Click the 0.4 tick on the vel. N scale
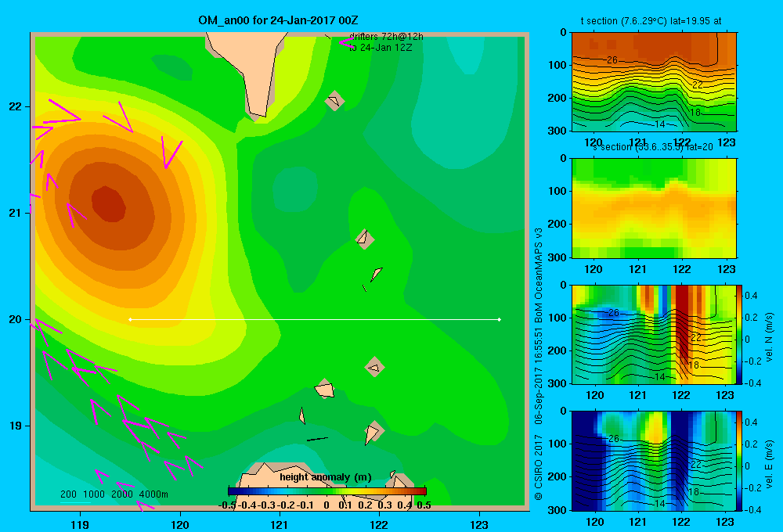 (751, 296)
